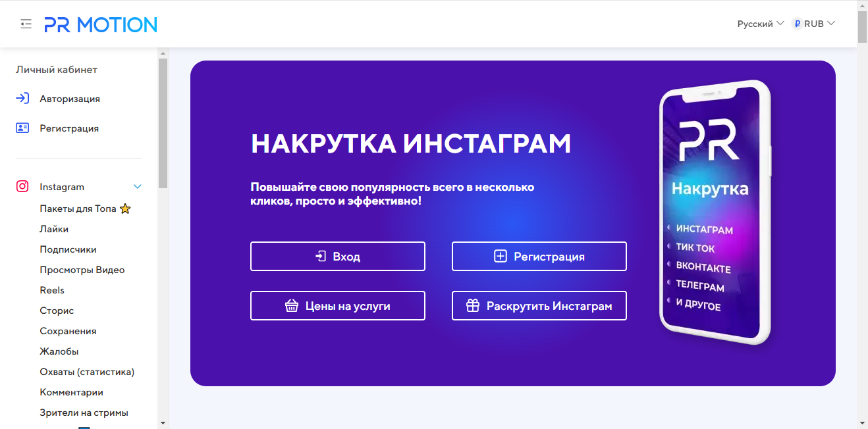Collapse the sidebar with the menu icon
This screenshot has width=868, height=429.
26,24
